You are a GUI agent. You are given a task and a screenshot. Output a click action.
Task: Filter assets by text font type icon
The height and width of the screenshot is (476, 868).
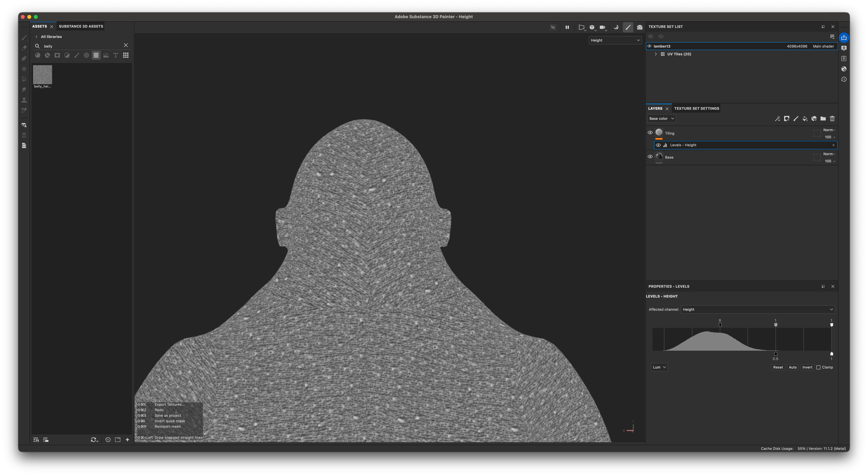point(116,55)
